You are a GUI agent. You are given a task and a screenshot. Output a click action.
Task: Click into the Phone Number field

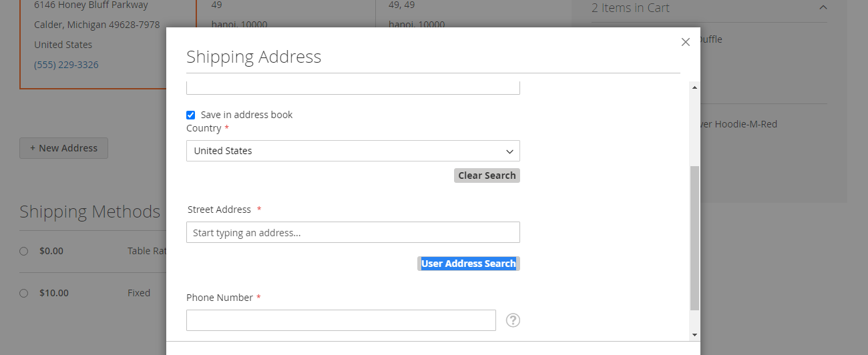tap(341, 320)
